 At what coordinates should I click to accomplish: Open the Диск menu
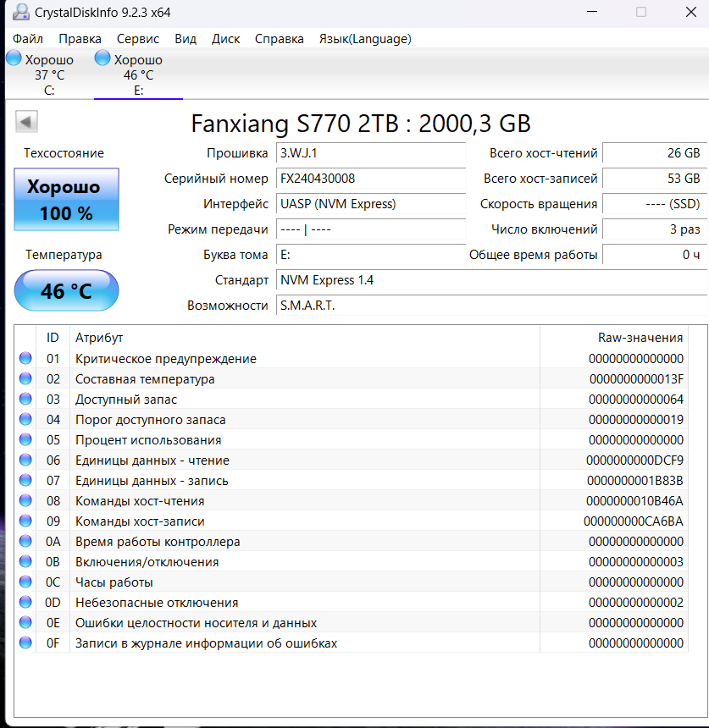point(225,39)
